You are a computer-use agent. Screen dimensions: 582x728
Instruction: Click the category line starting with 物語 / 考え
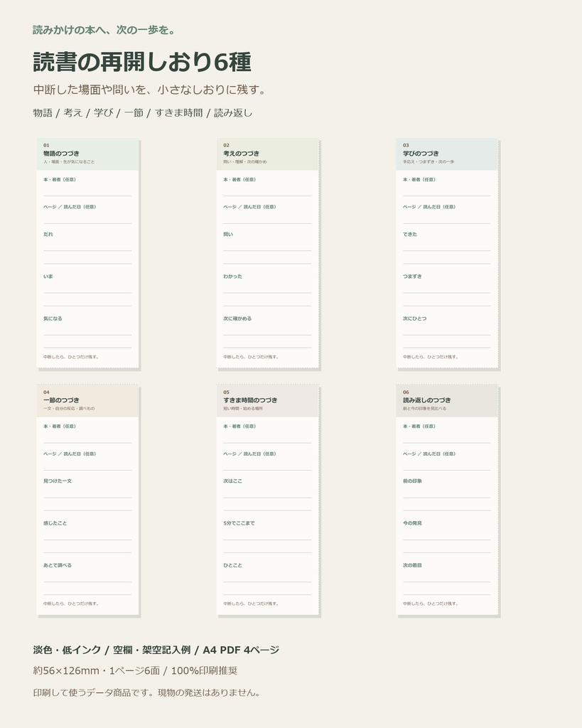(x=143, y=113)
